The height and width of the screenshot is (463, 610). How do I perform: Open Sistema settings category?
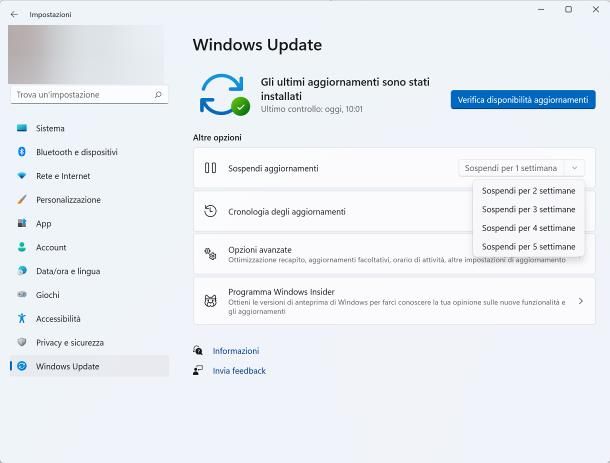(x=90, y=128)
